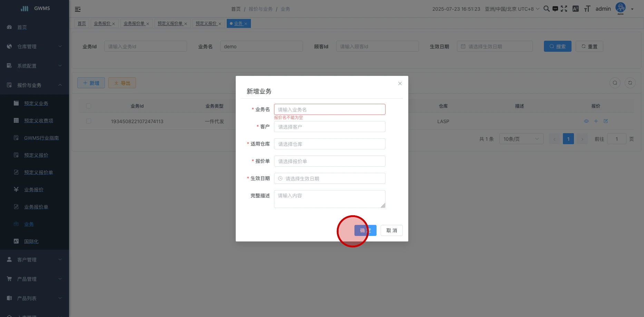Toggle fullscreen mode icon
644x317 pixels.
[x=564, y=9]
